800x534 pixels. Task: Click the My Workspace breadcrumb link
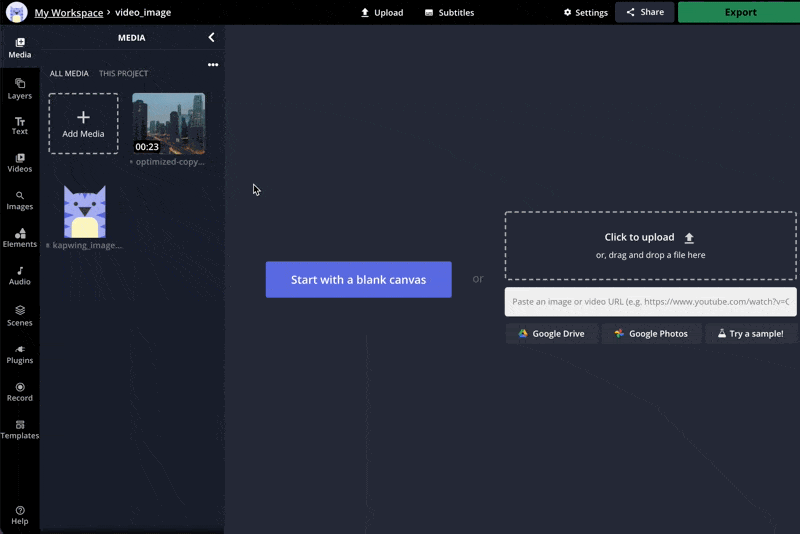(x=68, y=13)
